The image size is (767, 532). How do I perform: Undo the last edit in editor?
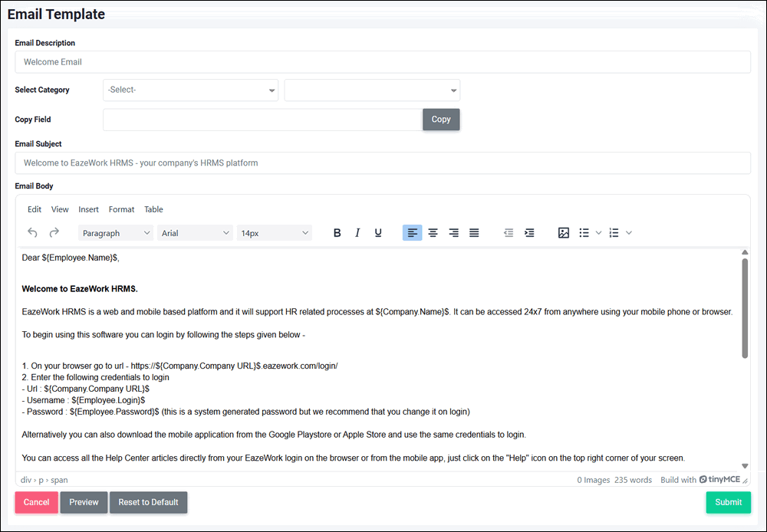coord(32,233)
